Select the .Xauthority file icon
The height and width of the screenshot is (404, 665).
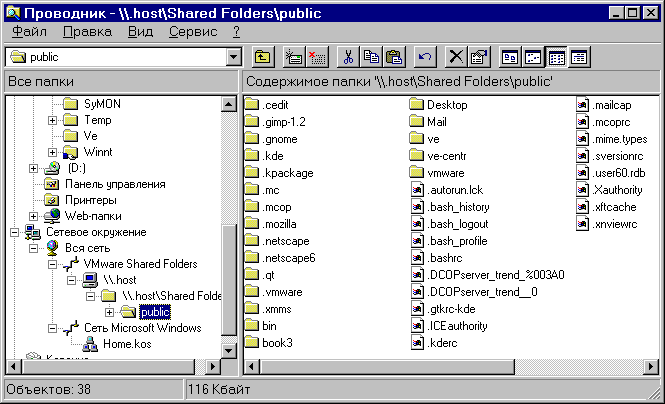[583, 189]
